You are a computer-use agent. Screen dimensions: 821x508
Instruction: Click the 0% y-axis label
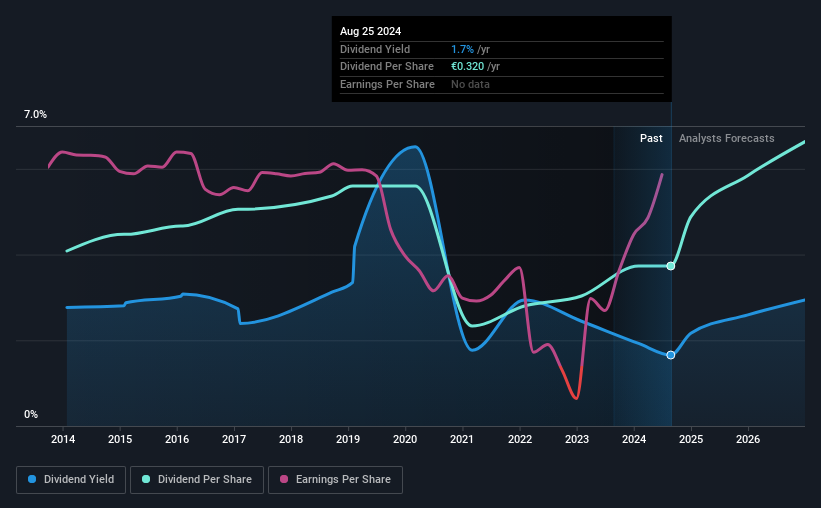31,414
